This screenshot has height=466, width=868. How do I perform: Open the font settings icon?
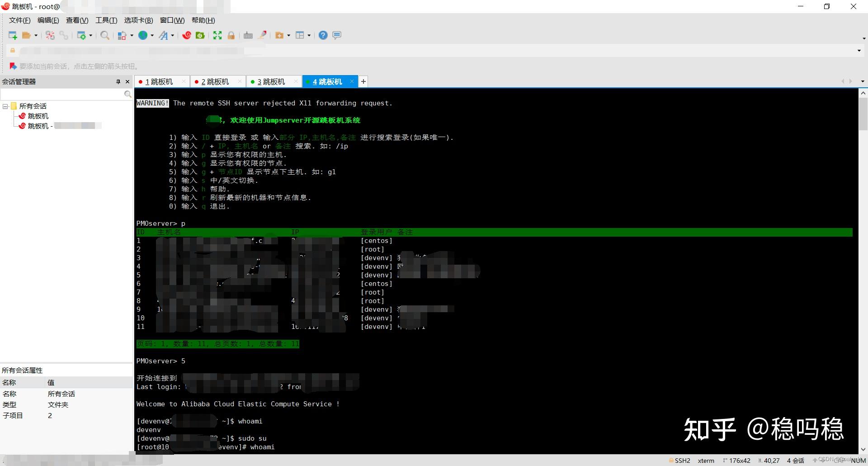163,35
